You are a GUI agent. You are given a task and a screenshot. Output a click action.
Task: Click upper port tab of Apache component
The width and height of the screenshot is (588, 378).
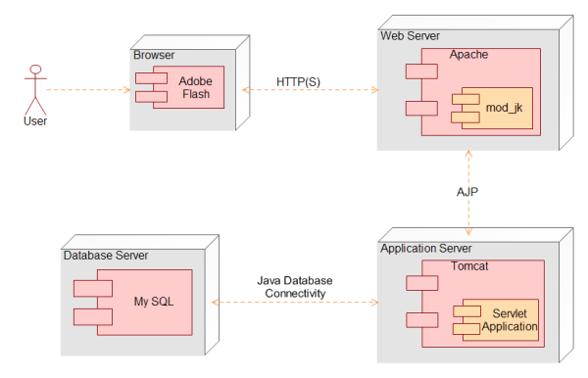[x=421, y=71]
